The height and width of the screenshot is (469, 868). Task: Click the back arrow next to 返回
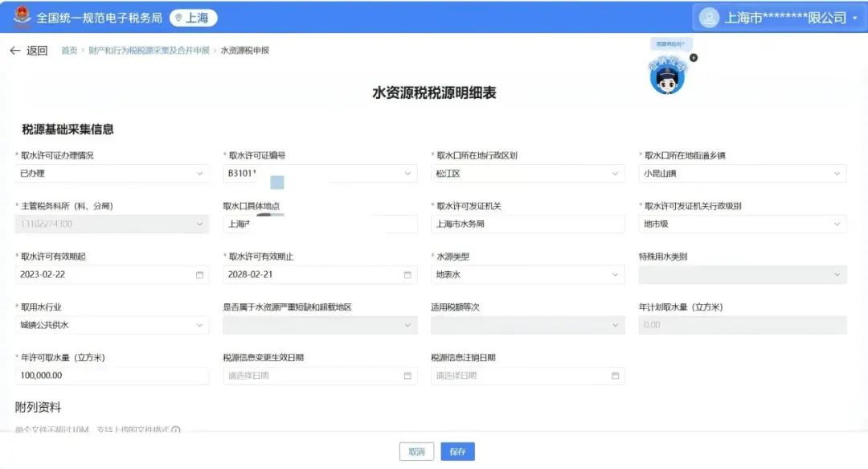click(15, 50)
